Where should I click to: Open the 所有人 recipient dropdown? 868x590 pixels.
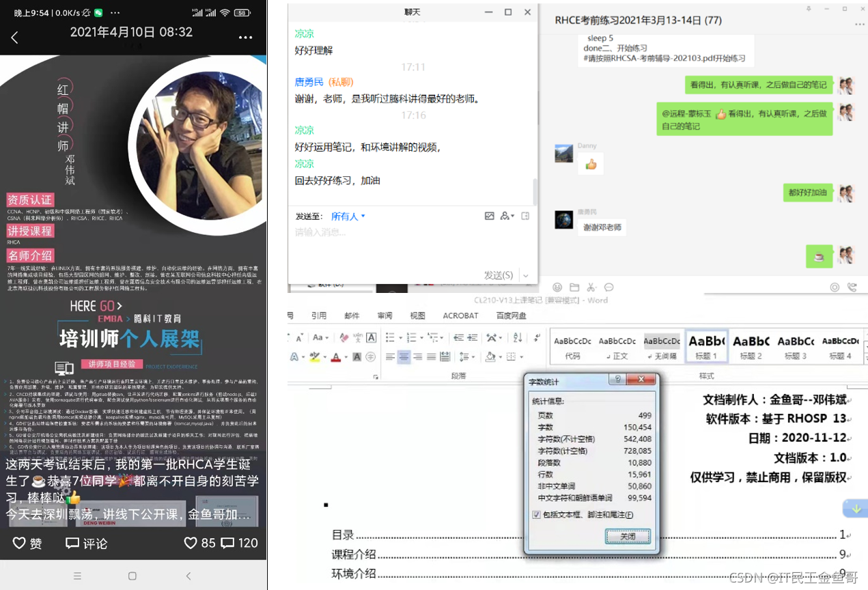pyautogui.click(x=348, y=216)
